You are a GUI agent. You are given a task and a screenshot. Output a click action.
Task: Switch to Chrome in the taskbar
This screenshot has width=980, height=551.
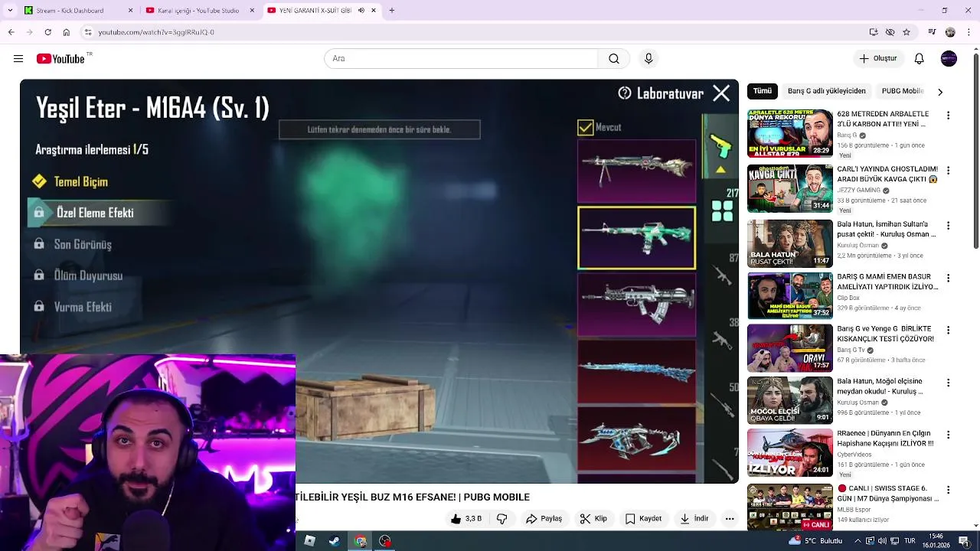pyautogui.click(x=360, y=541)
